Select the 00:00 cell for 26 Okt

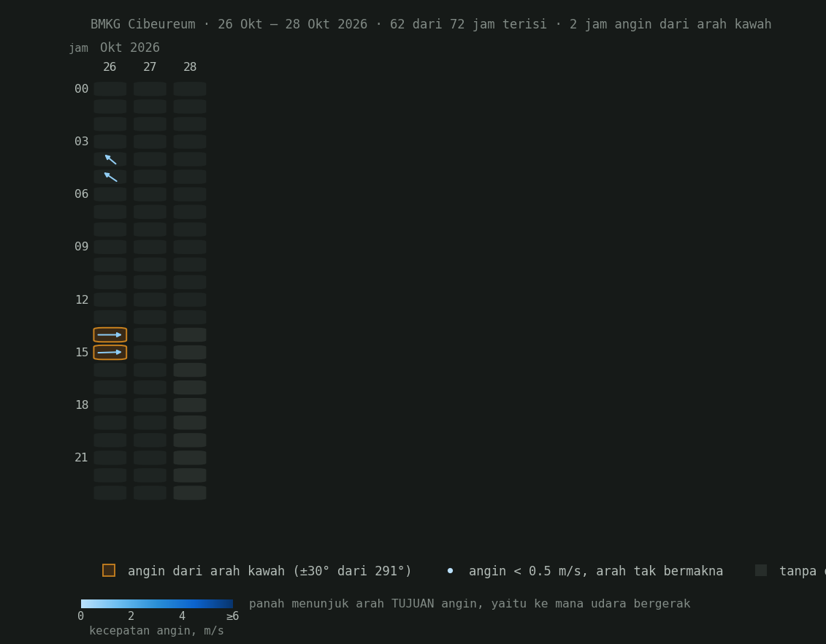[x=110, y=89]
